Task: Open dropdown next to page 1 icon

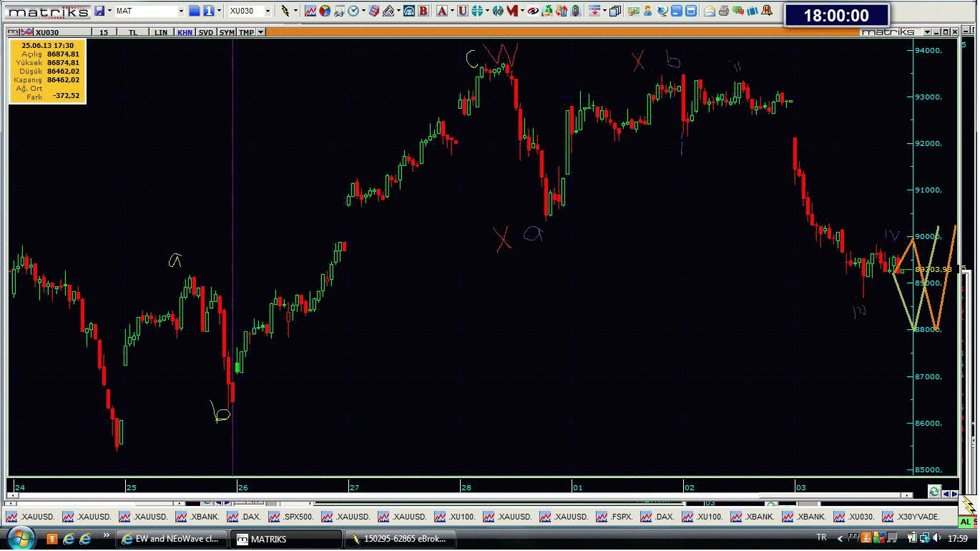Action: click(x=217, y=11)
